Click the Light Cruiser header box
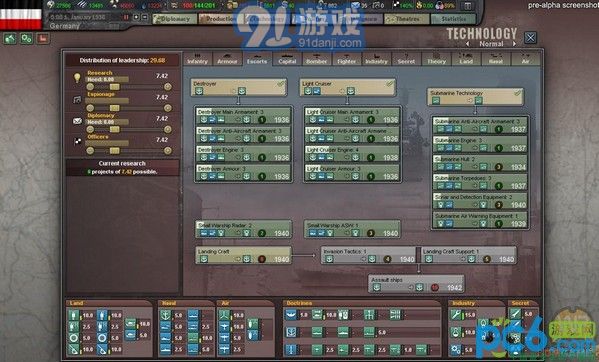 click(347, 87)
